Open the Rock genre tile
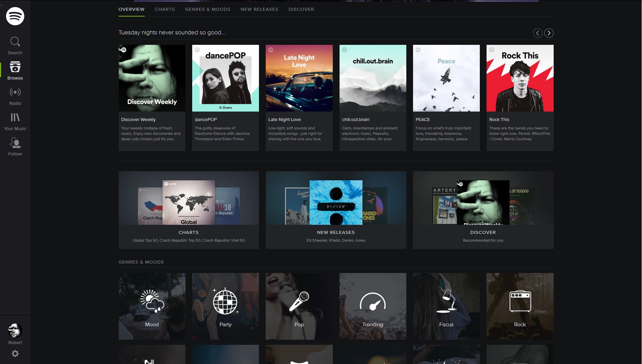Screen dimensions: 642x364 click(520, 306)
